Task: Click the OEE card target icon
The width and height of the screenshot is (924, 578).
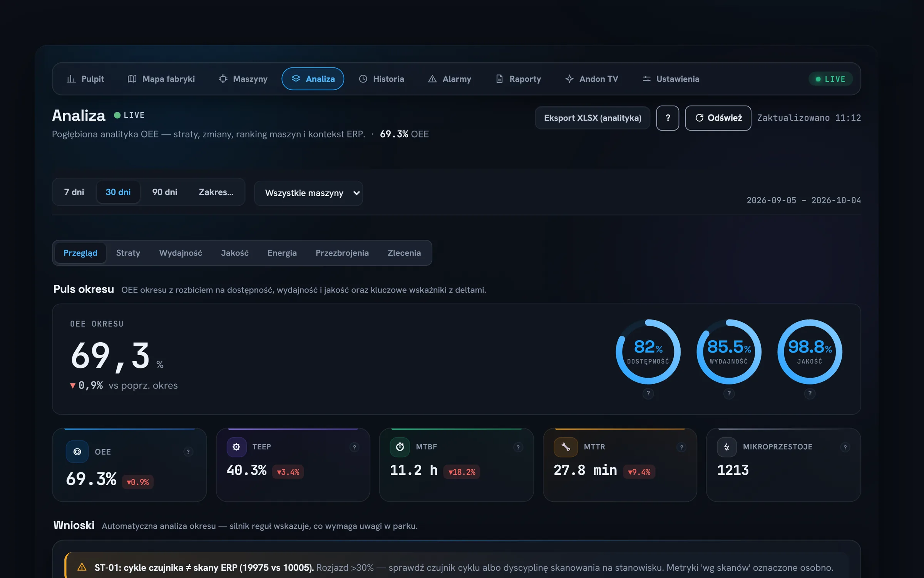Action: [x=77, y=452]
